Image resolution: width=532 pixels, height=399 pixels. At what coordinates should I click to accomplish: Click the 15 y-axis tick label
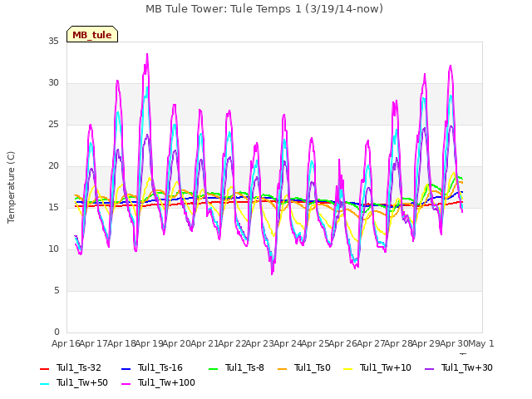click(x=53, y=208)
